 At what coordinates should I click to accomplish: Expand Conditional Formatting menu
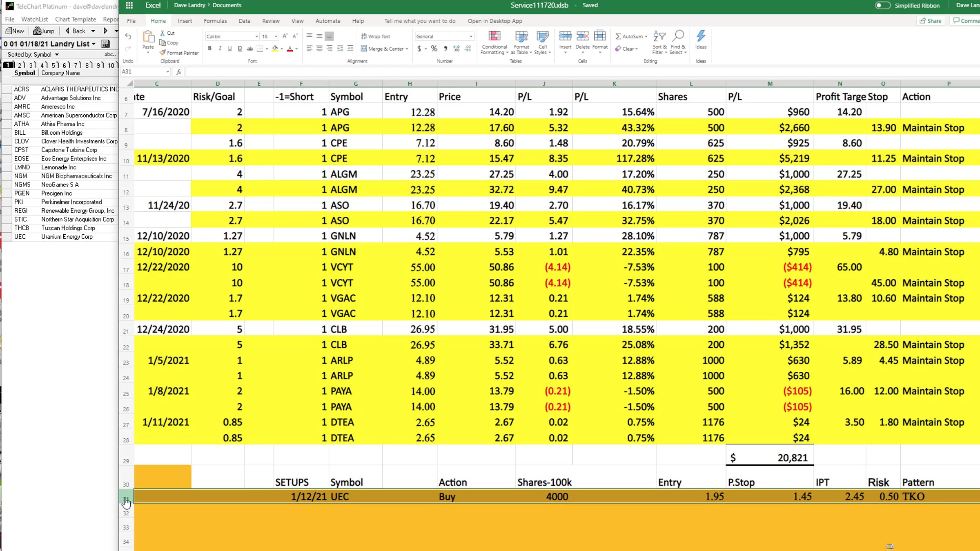(494, 42)
